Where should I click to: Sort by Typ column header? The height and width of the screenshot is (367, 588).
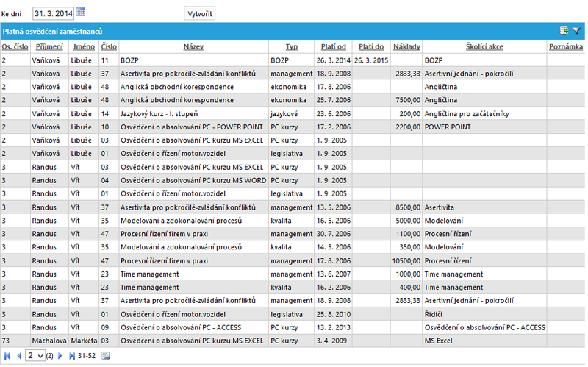pyautogui.click(x=291, y=46)
